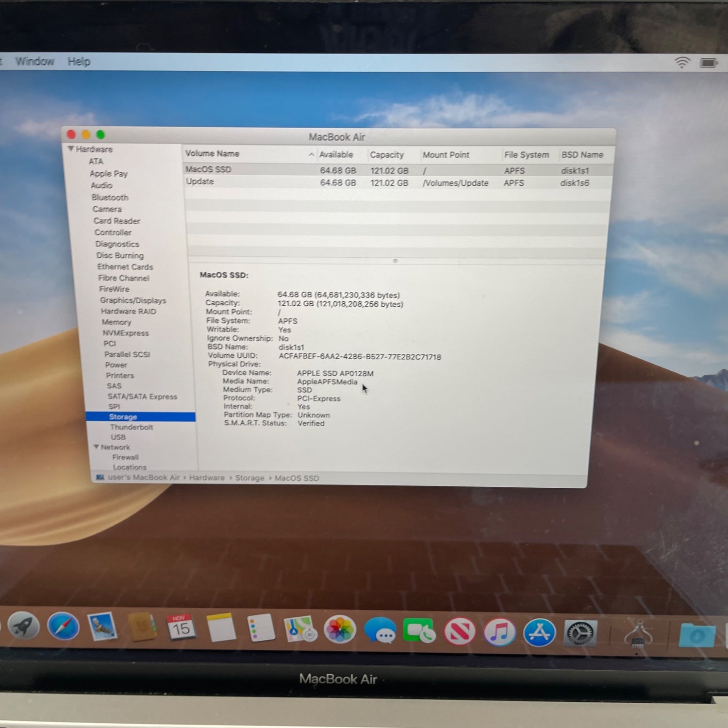Open Safari from the dock
The height and width of the screenshot is (728, 728).
point(64,627)
